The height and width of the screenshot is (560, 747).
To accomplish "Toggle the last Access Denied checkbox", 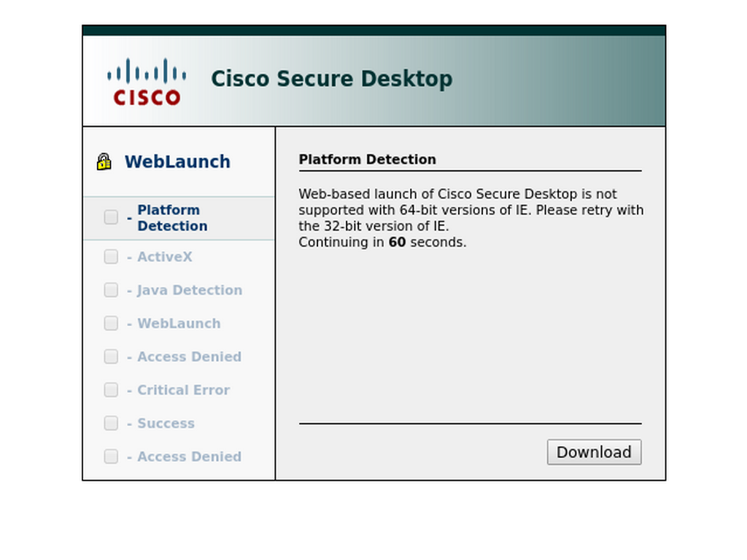I will click(111, 456).
